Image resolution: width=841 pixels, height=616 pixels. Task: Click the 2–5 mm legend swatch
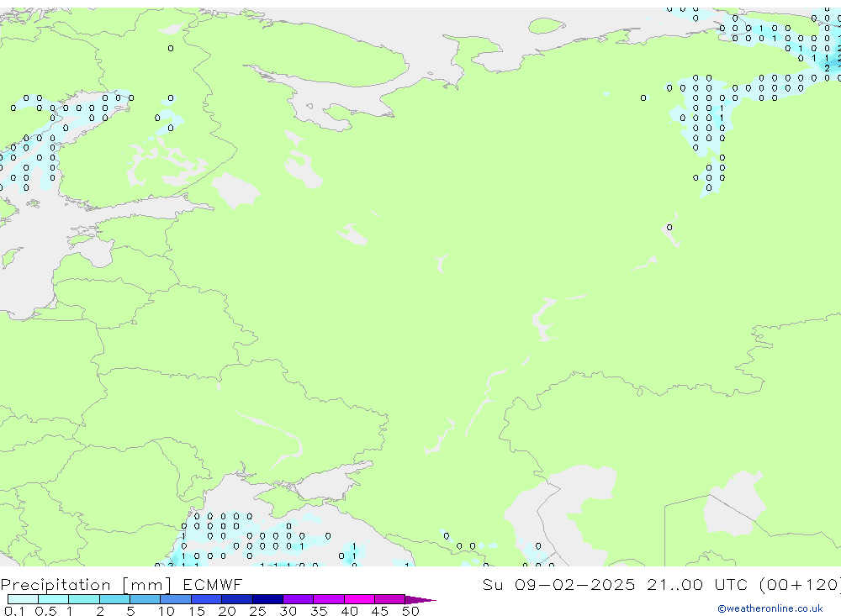114,599
